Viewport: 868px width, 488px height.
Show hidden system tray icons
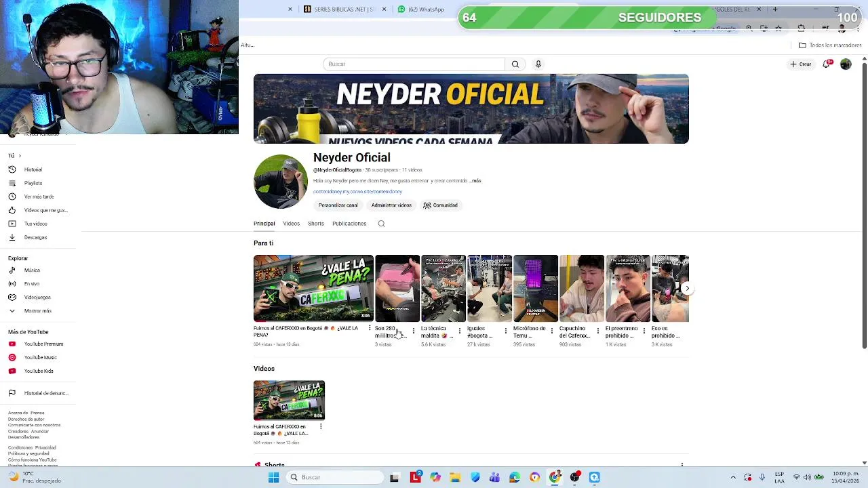click(733, 477)
